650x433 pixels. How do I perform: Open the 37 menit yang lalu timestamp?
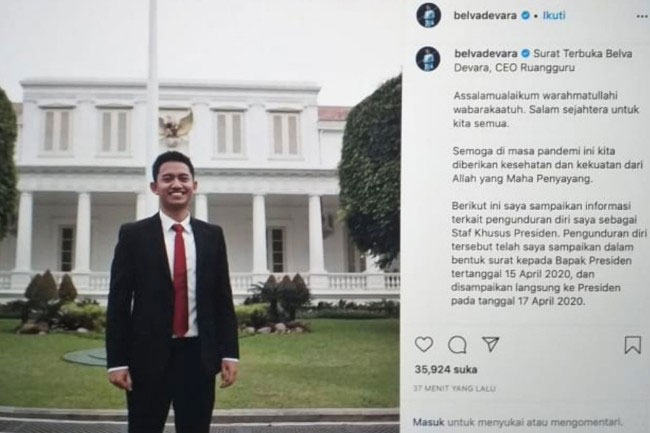point(454,389)
